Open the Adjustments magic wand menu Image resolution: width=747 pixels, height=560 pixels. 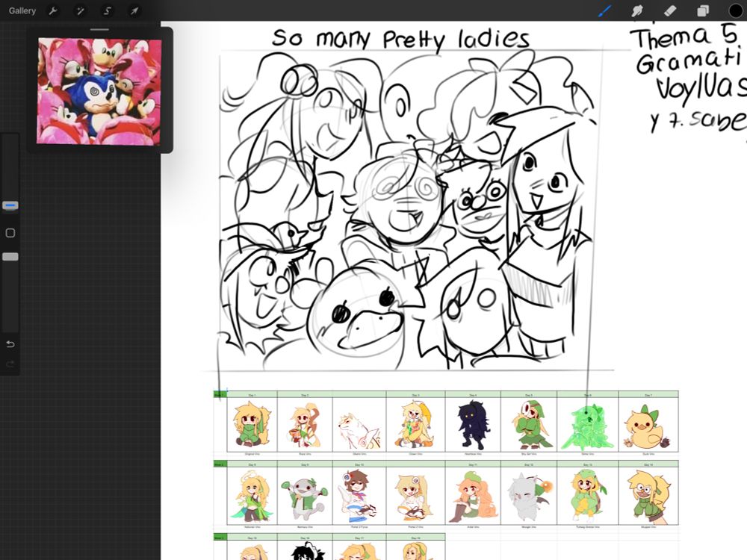[80, 10]
